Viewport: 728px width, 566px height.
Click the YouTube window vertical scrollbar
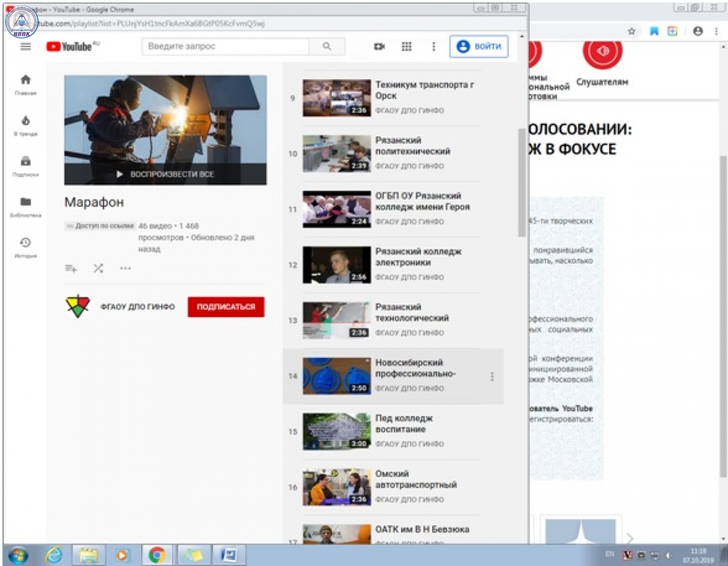522,182
